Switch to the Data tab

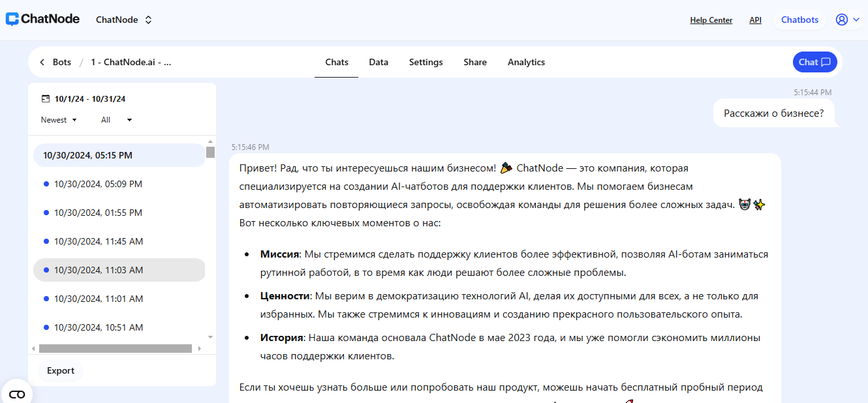[379, 63]
